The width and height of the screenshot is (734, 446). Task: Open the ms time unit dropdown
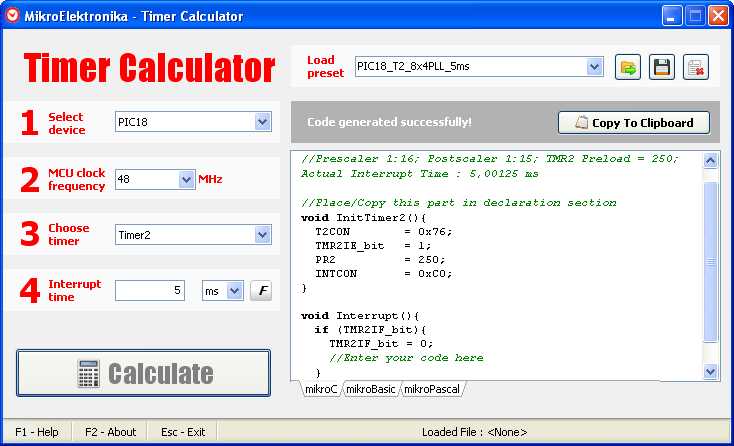coord(235,291)
